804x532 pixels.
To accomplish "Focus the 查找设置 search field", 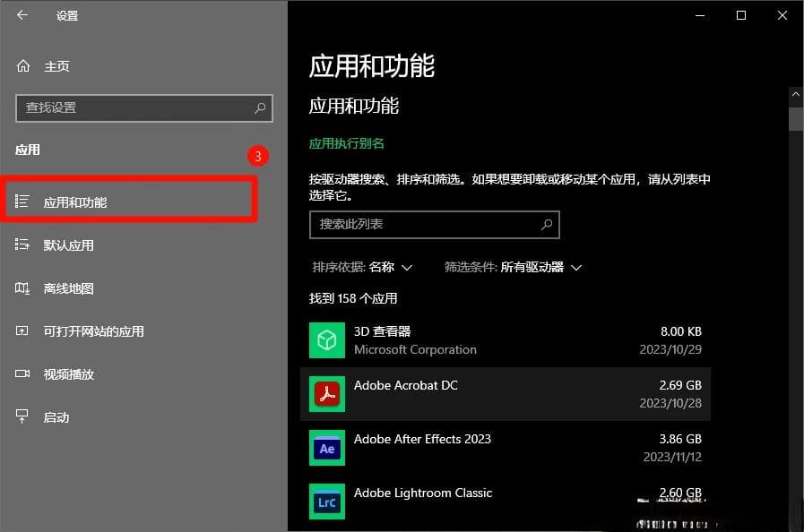I will [144, 107].
